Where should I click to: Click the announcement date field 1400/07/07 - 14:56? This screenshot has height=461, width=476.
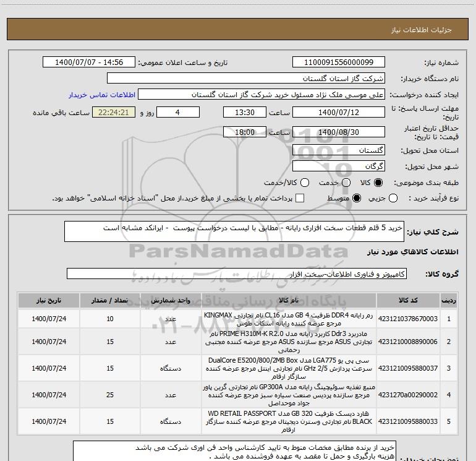[x=89, y=62]
